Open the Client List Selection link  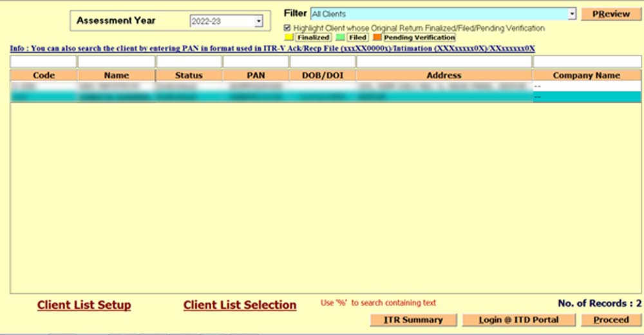(x=240, y=305)
